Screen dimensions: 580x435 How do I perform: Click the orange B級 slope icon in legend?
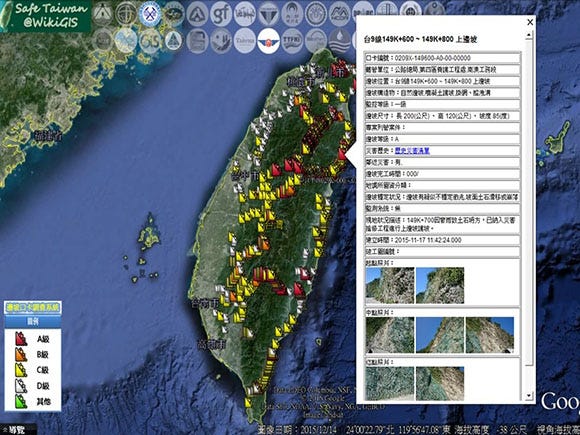point(21,354)
